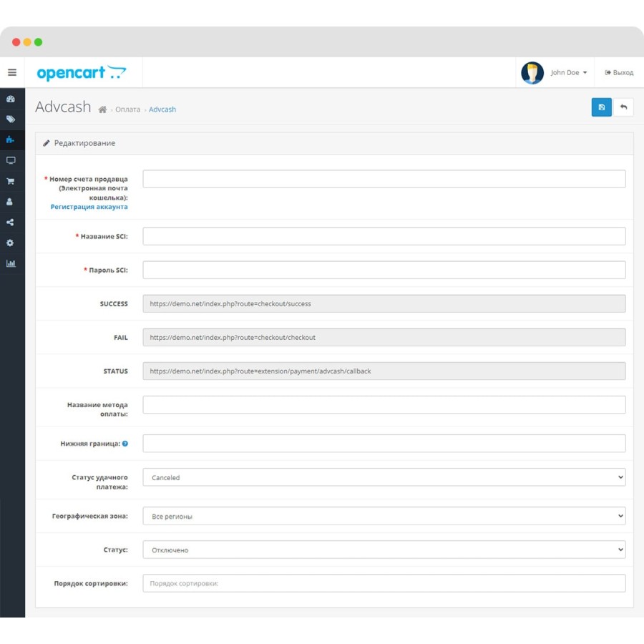Open the Sales cart sidebar icon

tap(11, 181)
